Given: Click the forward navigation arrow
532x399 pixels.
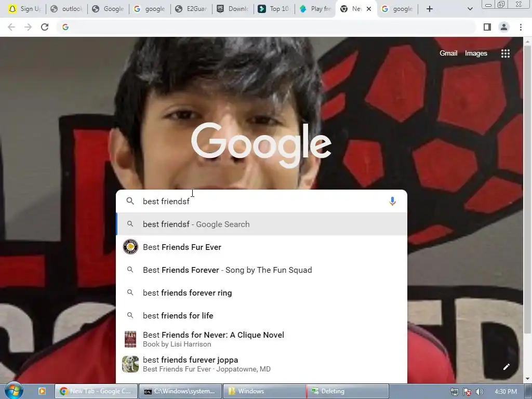Looking at the screenshot, I should click(x=28, y=27).
